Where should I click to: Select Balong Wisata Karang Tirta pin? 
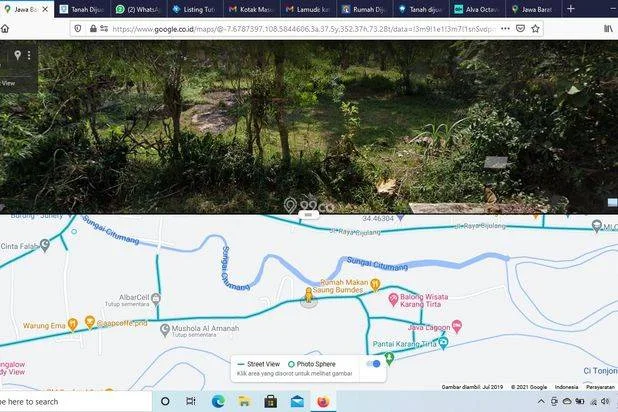(393, 299)
